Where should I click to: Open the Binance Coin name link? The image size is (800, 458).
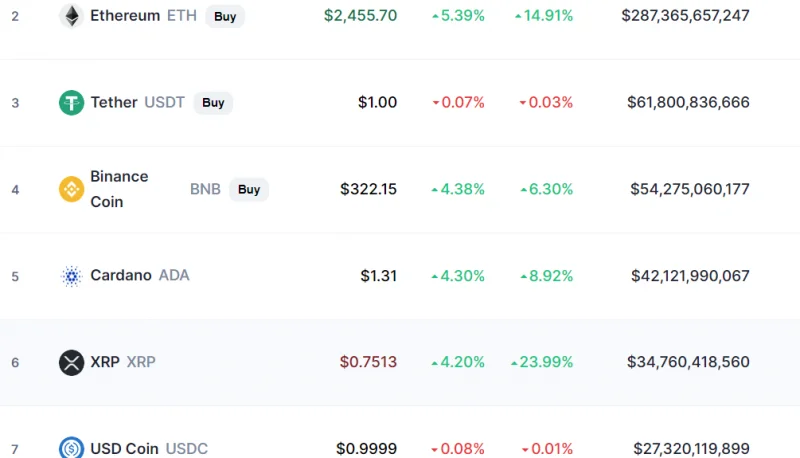pyautogui.click(x=119, y=189)
